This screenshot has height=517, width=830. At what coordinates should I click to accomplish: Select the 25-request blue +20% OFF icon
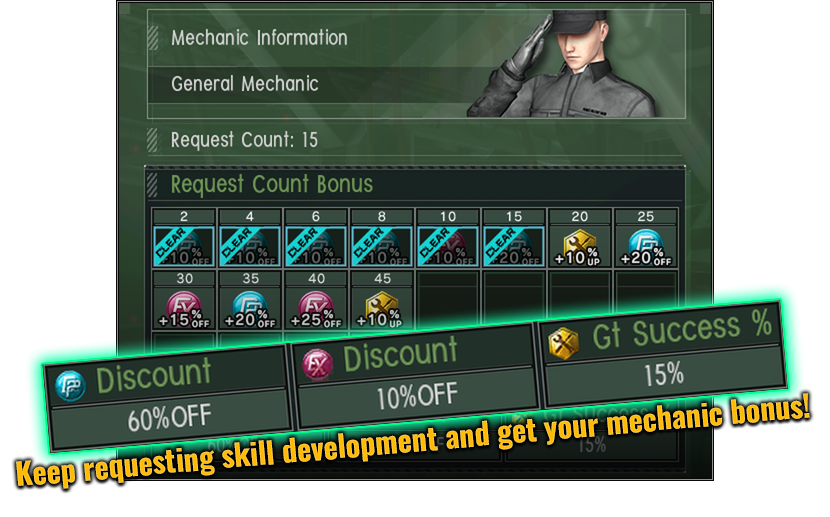coord(646,247)
